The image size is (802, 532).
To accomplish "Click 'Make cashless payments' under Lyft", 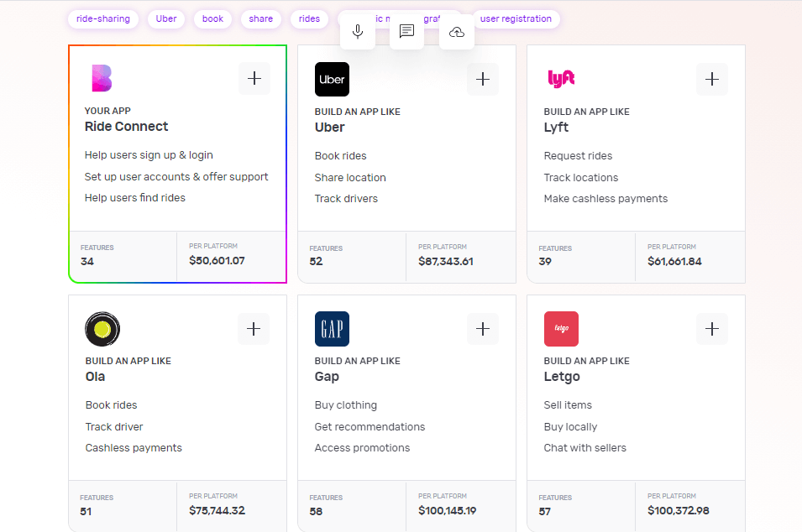I will [605, 199].
